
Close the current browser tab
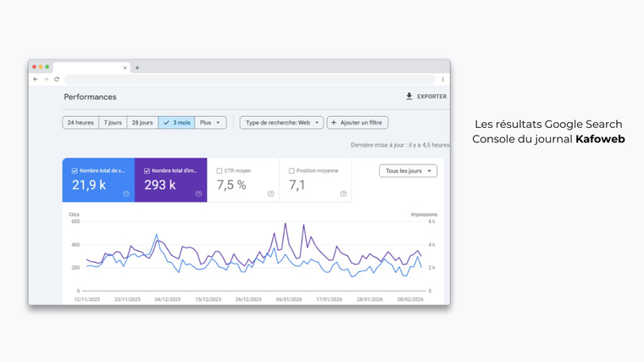click(125, 68)
